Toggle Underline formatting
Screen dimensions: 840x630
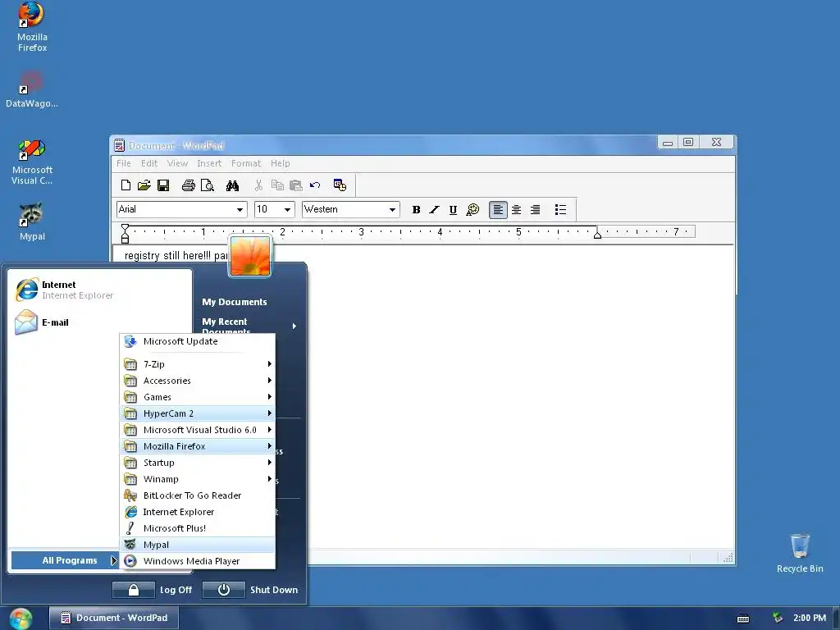click(453, 209)
